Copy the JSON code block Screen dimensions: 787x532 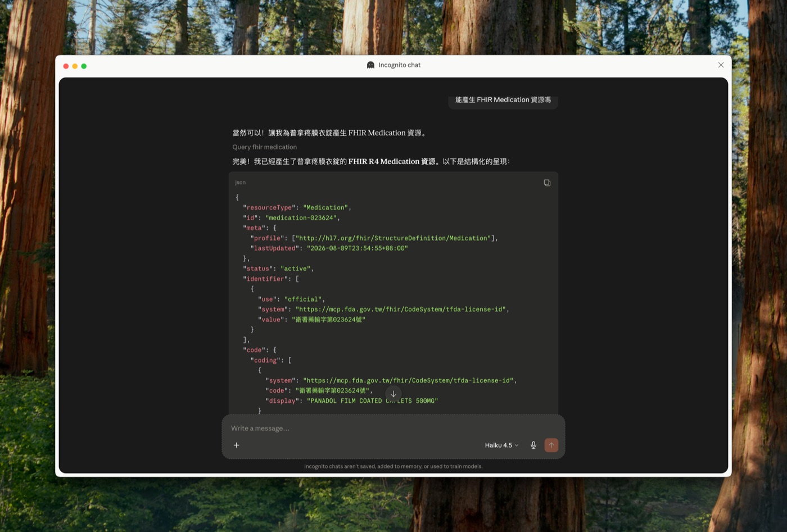547,183
